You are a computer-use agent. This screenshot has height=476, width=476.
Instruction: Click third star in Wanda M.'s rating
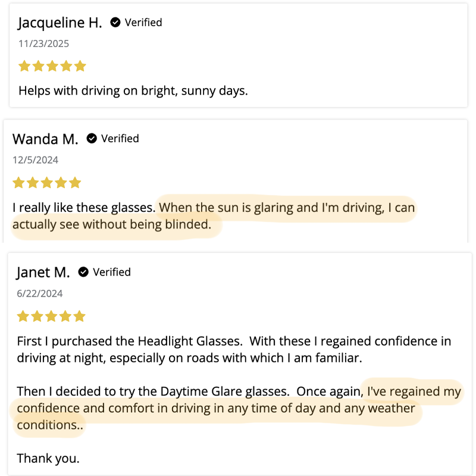coord(46,183)
